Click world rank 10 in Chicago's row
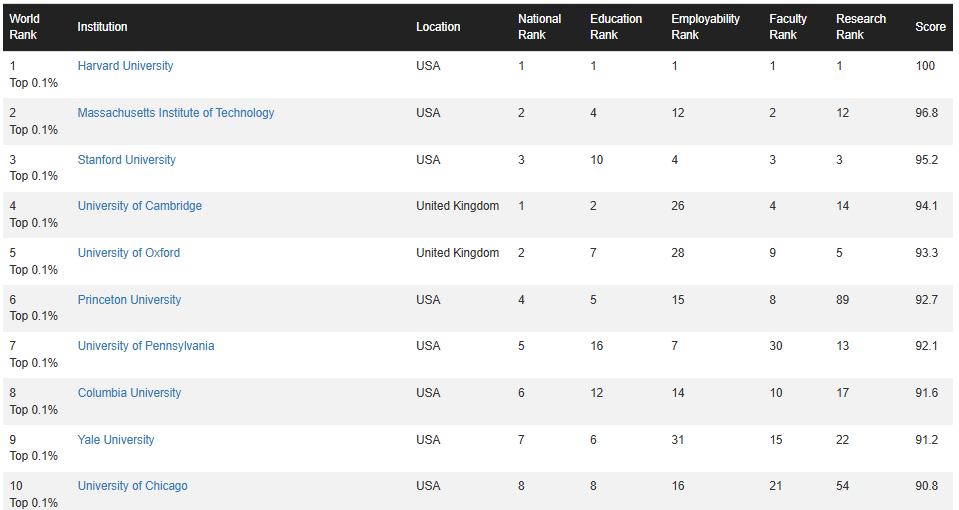 pos(16,486)
